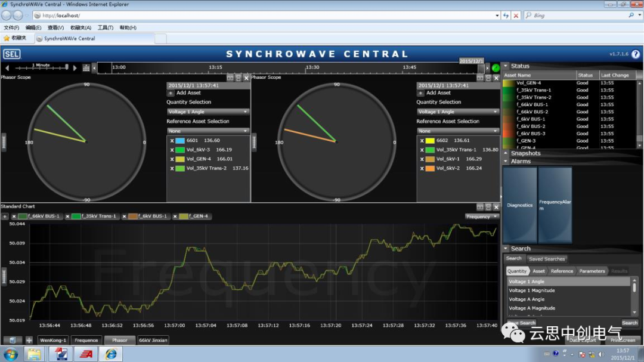Step timeline forward with right arrow
The height and width of the screenshot is (362, 644).
point(75,68)
